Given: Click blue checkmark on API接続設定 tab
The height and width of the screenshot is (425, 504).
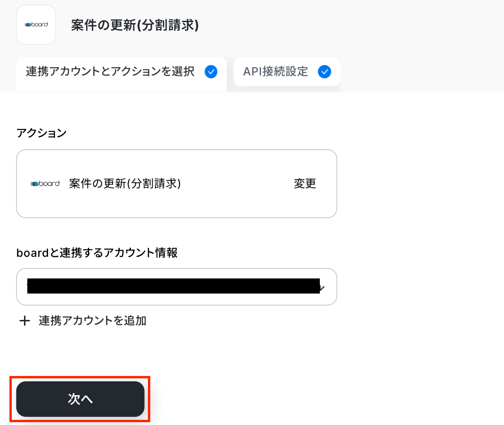Looking at the screenshot, I should tap(325, 72).
